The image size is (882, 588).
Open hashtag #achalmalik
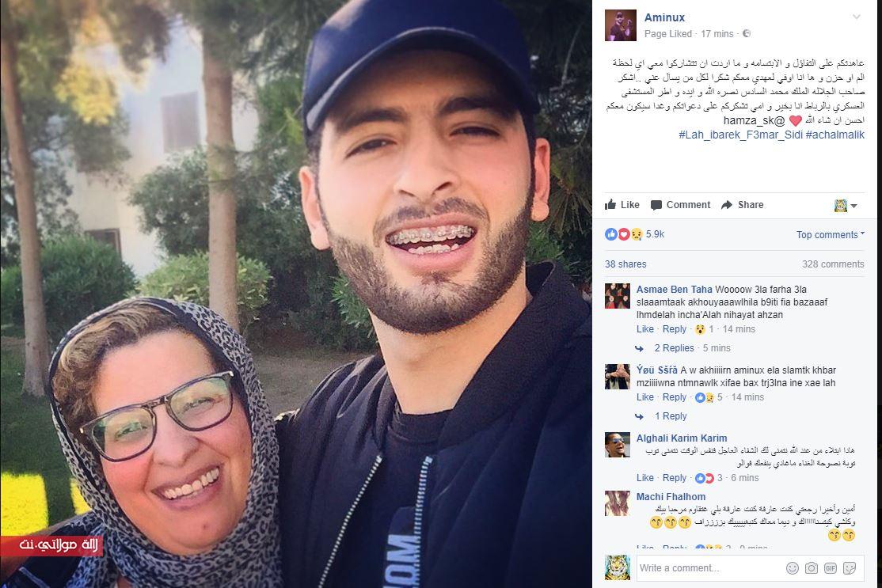[x=834, y=135]
